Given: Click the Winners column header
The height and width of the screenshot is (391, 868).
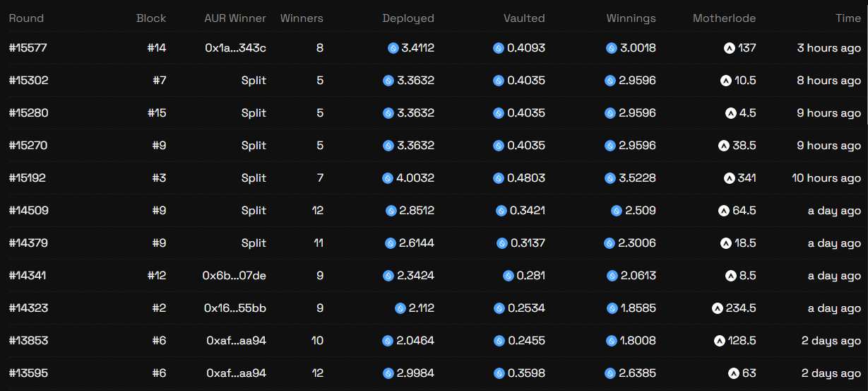Looking at the screenshot, I should [x=302, y=18].
